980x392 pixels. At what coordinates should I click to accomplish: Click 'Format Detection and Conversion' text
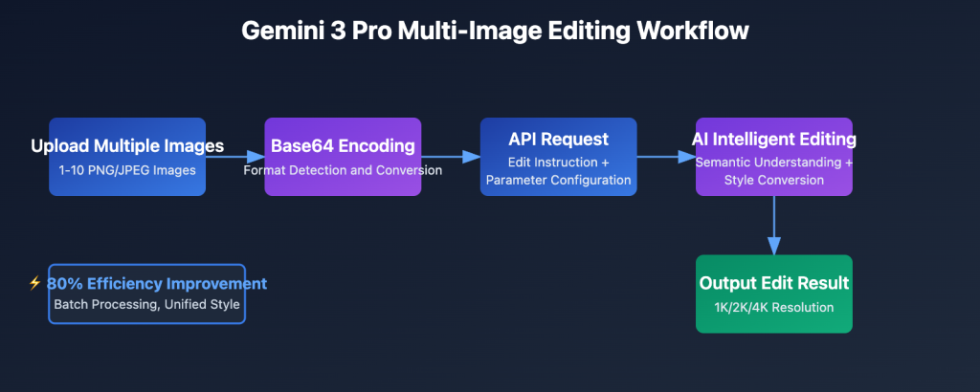tap(343, 170)
